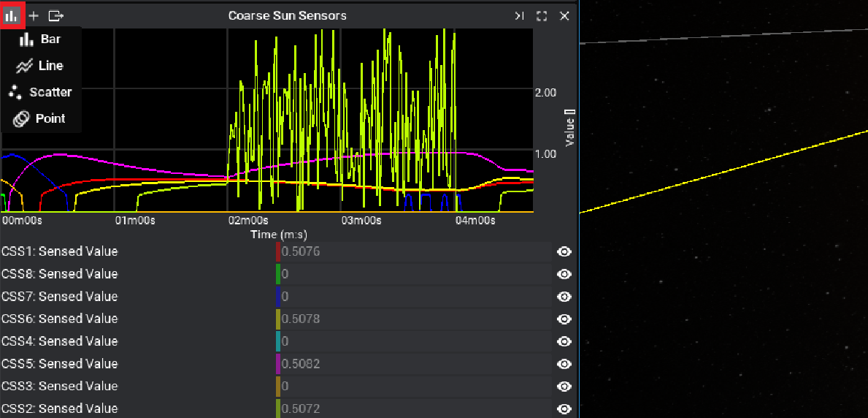Open the red color swatch for CSS1
Screen dimensions: 868x418
(278, 251)
